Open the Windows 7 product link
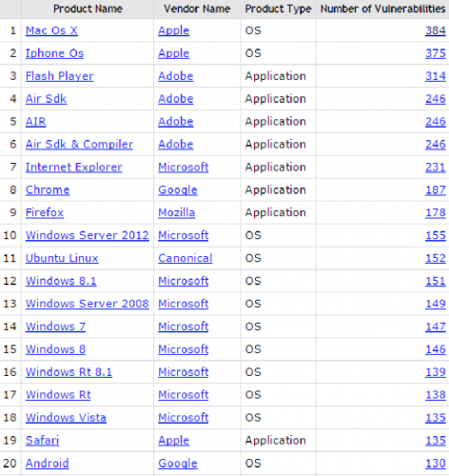The width and height of the screenshot is (449, 476). tap(55, 327)
